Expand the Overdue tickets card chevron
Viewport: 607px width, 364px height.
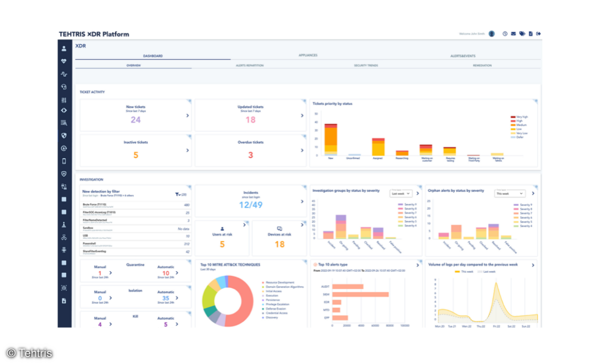click(302, 150)
